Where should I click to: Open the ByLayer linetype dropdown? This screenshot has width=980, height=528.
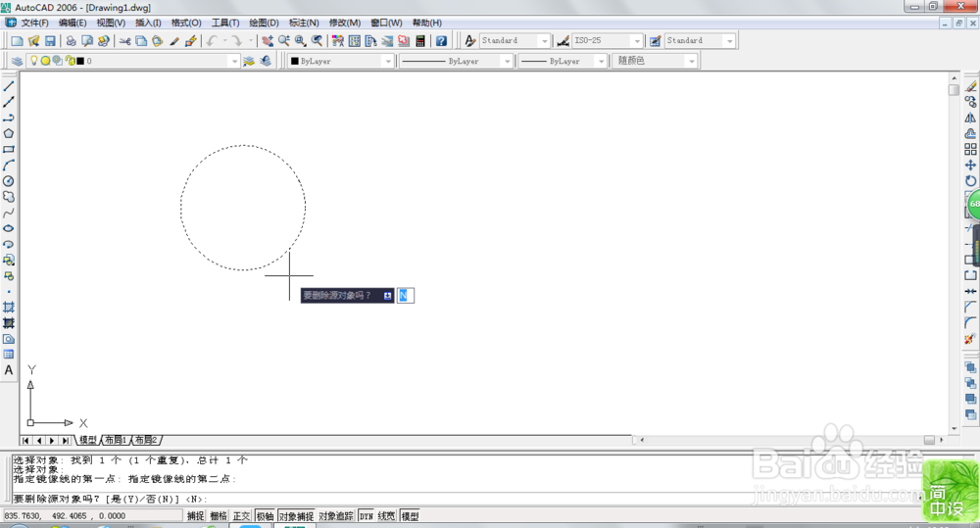pos(507,62)
